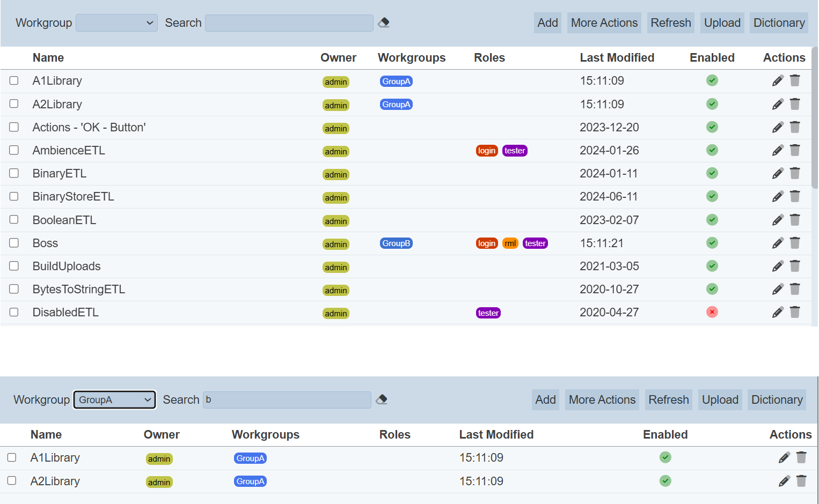This screenshot has height=504, width=819.
Task: Open the empty Workgroup dropdown in the top panel
Action: [116, 23]
